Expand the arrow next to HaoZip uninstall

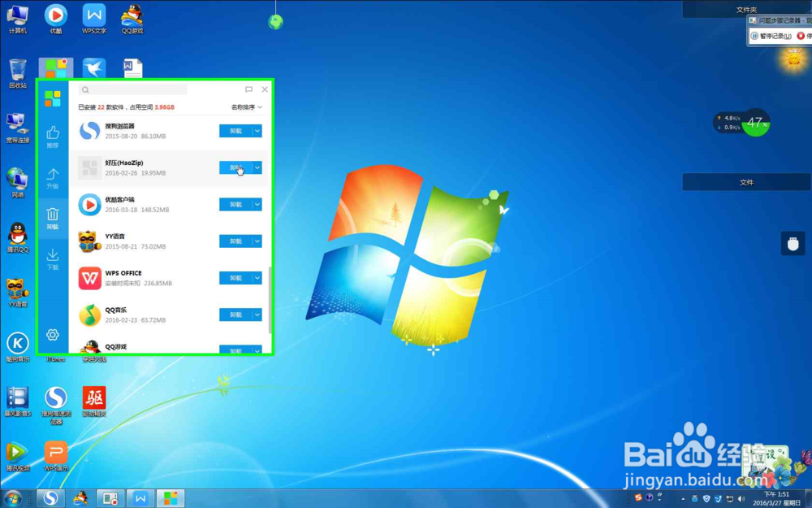coord(257,168)
